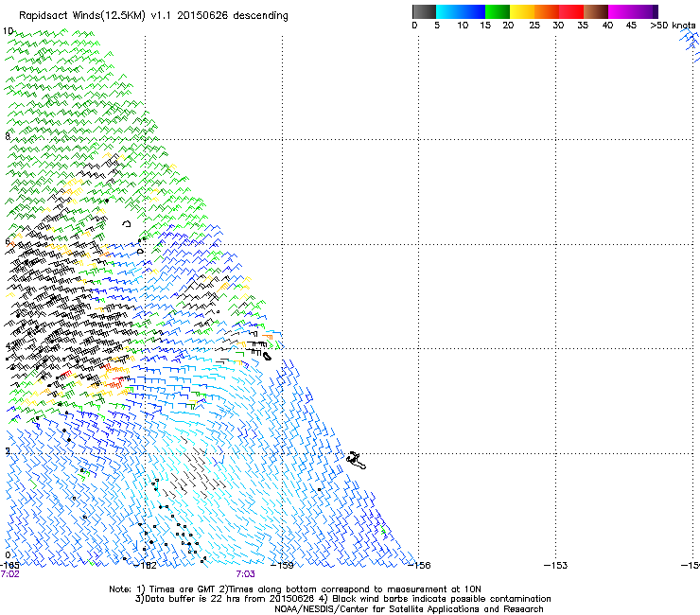Click the purple 7:03 time label
The image size is (700, 615).
(246, 574)
